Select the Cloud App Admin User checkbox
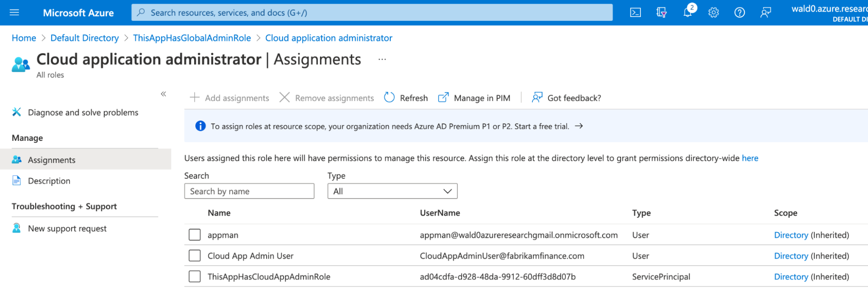This screenshot has height=303, width=868. (195, 256)
